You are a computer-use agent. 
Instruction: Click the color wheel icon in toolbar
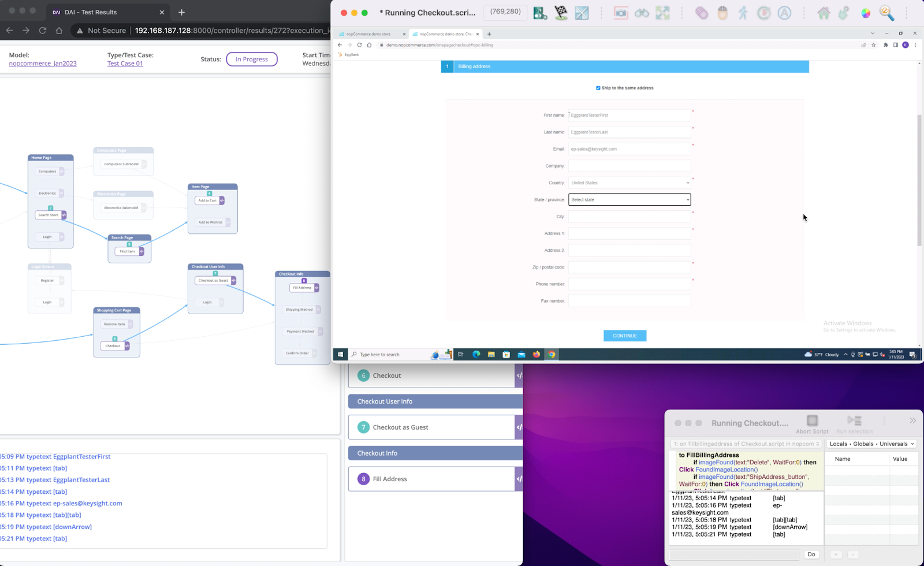(x=866, y=13)
